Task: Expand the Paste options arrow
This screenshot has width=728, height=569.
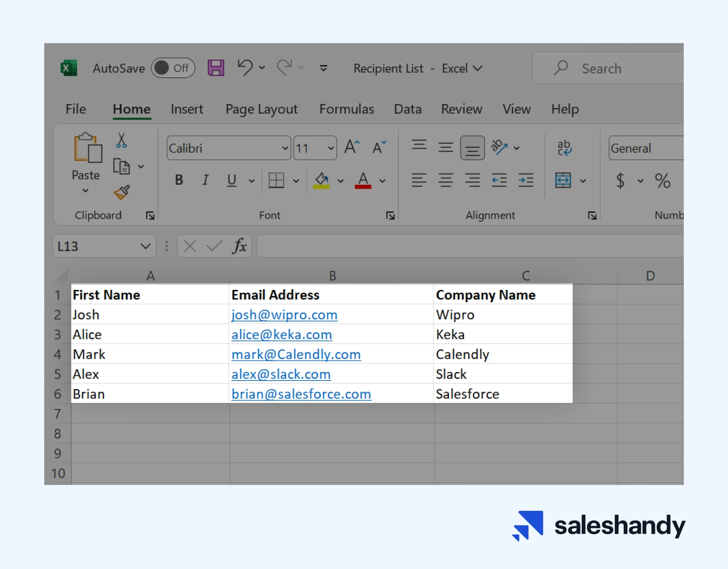Action: click(x=86, y=190)
